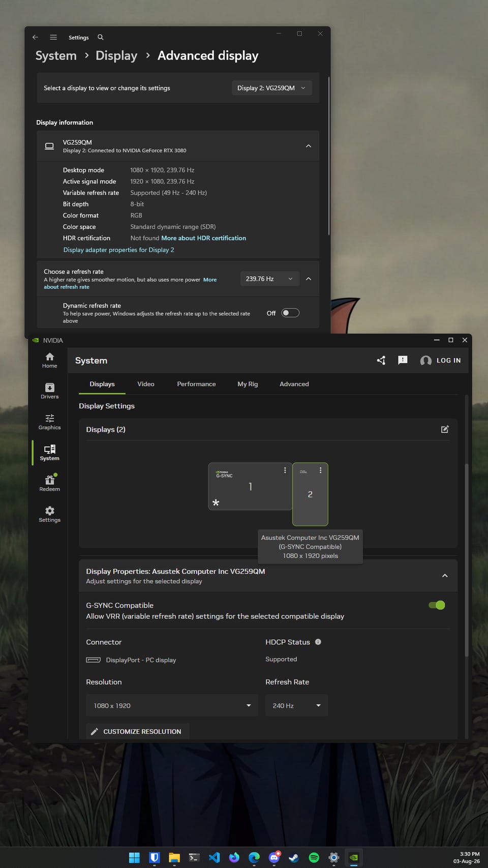488x868 pixels.
Task: Open the three-dot menu on display 1
Action: pos(285,470)
